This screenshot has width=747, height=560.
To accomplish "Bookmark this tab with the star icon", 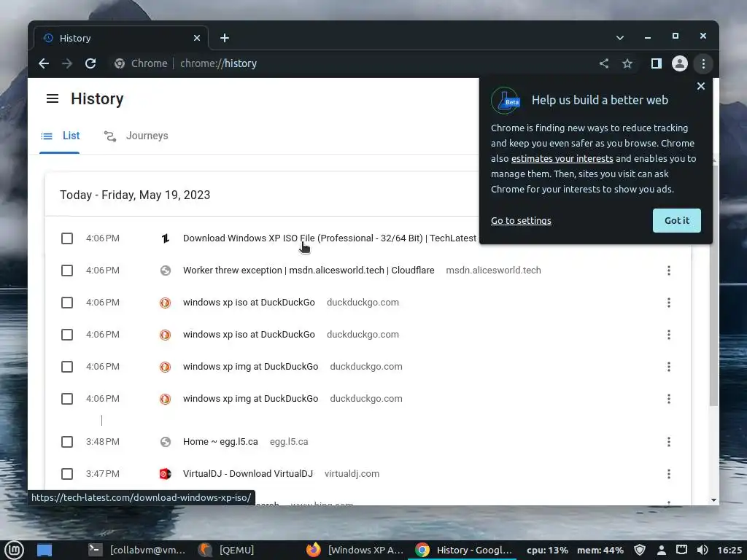I will pyautogui.click(x=627, y=63).
